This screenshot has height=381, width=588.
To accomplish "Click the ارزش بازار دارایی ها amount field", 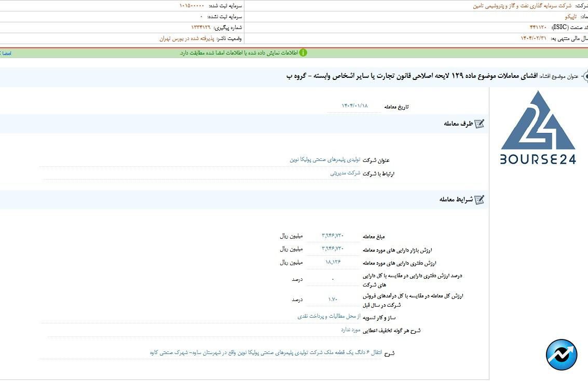I will pyautogui.click(x=333, y=249).
